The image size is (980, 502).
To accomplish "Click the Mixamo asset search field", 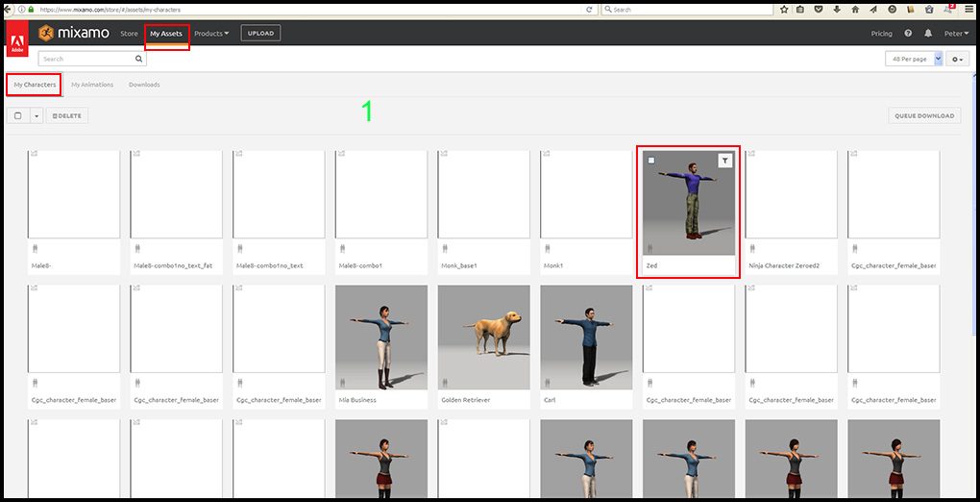I will (x=92, y=59).
